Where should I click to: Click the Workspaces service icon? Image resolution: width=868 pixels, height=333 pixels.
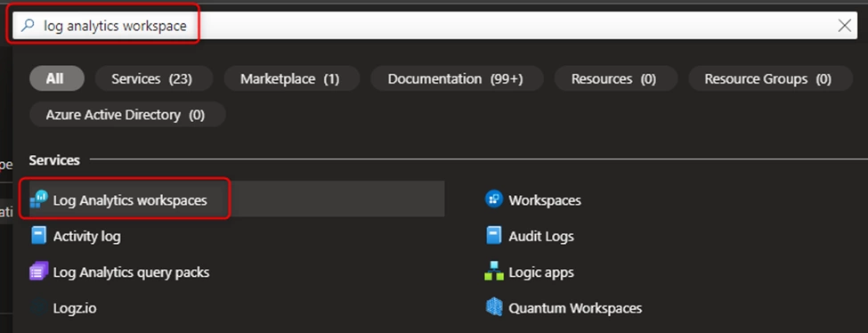[x=494, y=199]
